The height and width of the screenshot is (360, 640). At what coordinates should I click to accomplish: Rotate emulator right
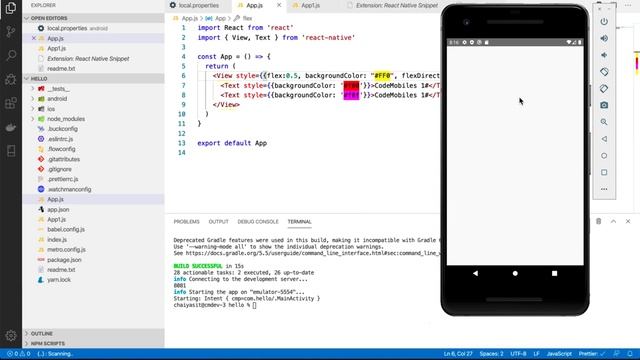pyautogui.click(x=604, y=89)
